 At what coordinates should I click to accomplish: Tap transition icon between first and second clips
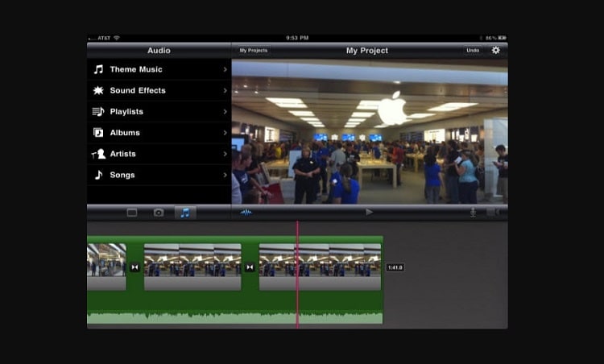134,267
